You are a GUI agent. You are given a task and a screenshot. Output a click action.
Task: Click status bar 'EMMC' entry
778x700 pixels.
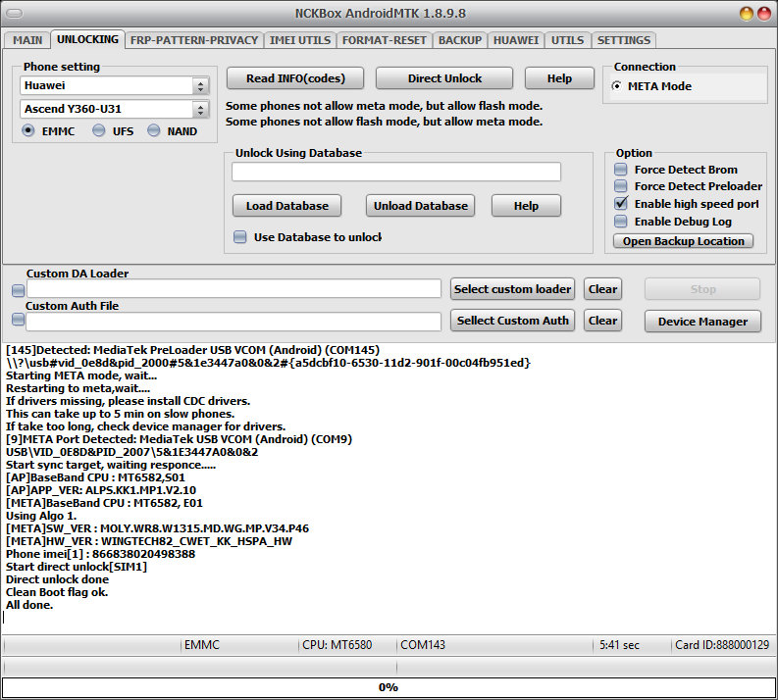[x=201, y=645]
